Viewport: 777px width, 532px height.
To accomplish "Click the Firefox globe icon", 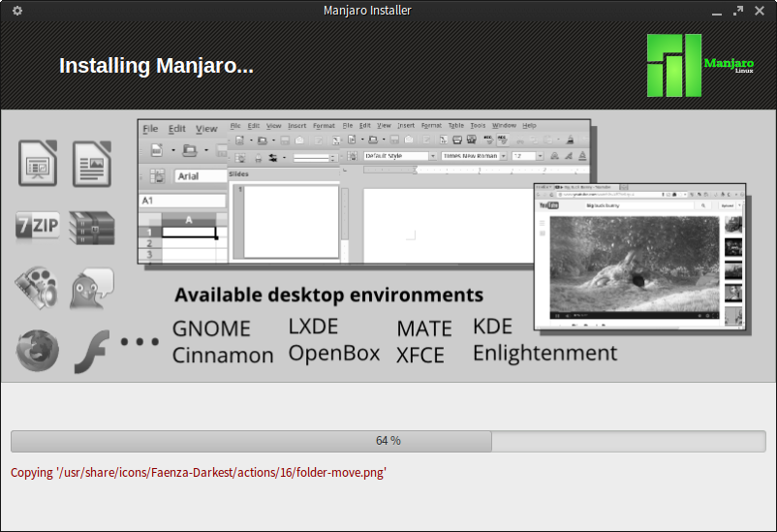I will [x=37, y=351].
